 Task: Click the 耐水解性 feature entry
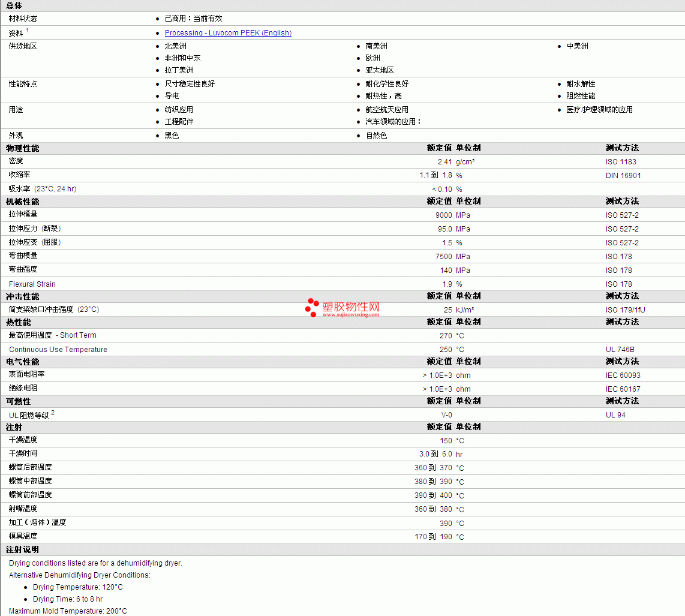click(581, 83)
